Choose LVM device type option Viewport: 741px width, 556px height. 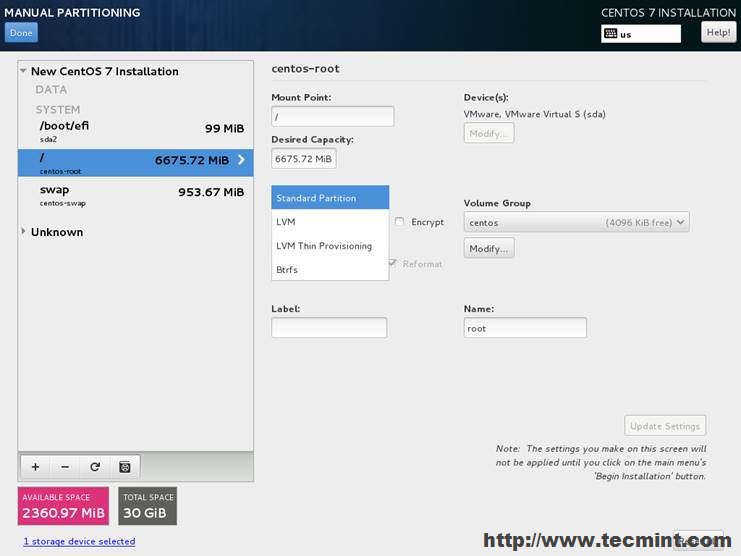pos(330,222)
